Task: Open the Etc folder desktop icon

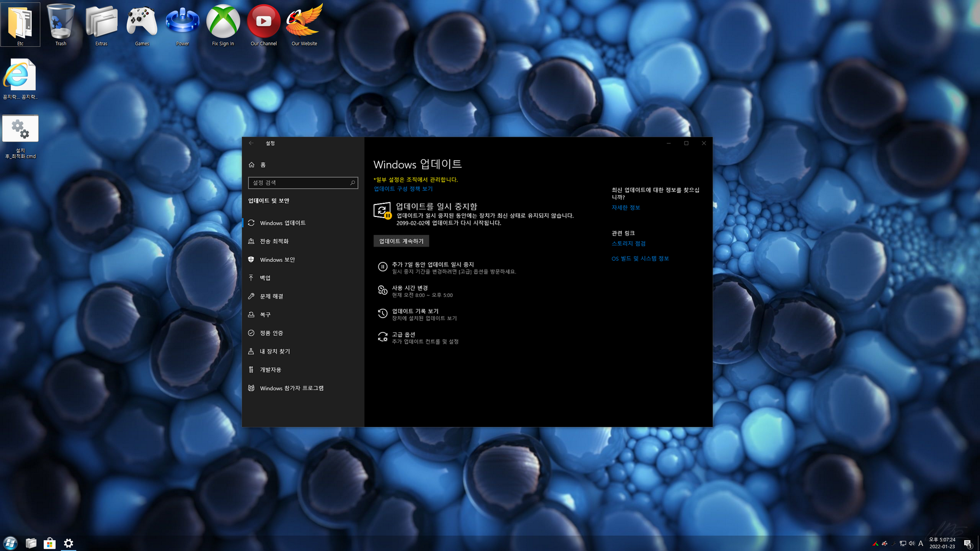Action: click(x=20, y=25)
